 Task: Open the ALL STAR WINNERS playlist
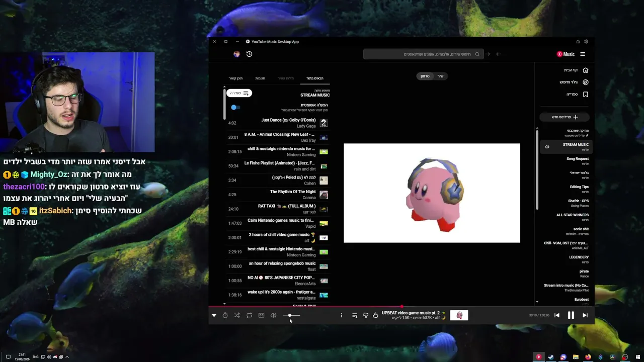[567, 217]
